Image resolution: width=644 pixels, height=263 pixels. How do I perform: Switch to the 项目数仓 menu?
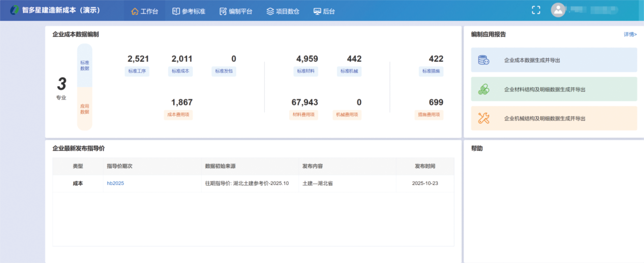pos(283,12)
